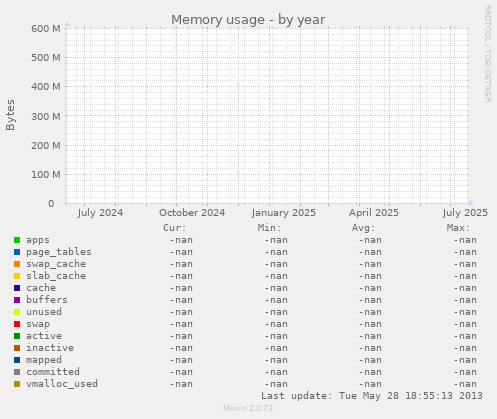
Task: Click the blue page_tables color swatch
Action: [17, 252]
